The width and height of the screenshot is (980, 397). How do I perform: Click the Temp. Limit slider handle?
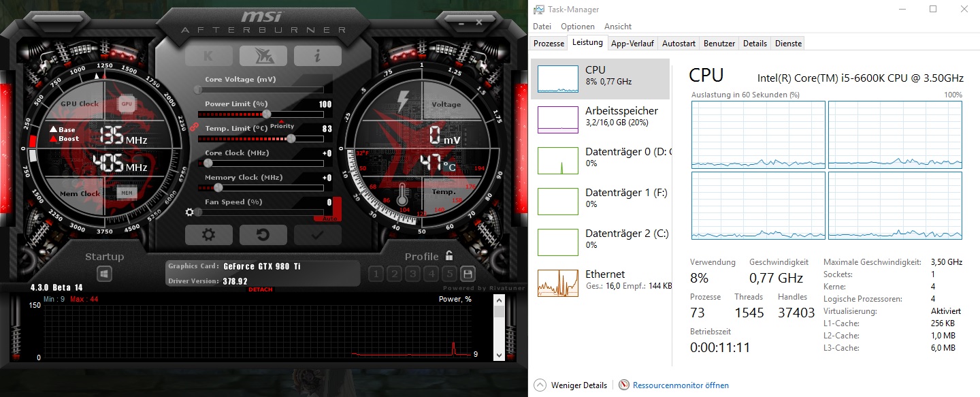tap(291, 138)
